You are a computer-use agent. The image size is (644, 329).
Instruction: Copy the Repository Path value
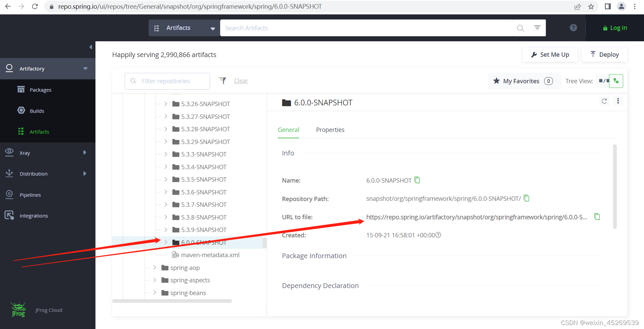click(x=527, y=198)
